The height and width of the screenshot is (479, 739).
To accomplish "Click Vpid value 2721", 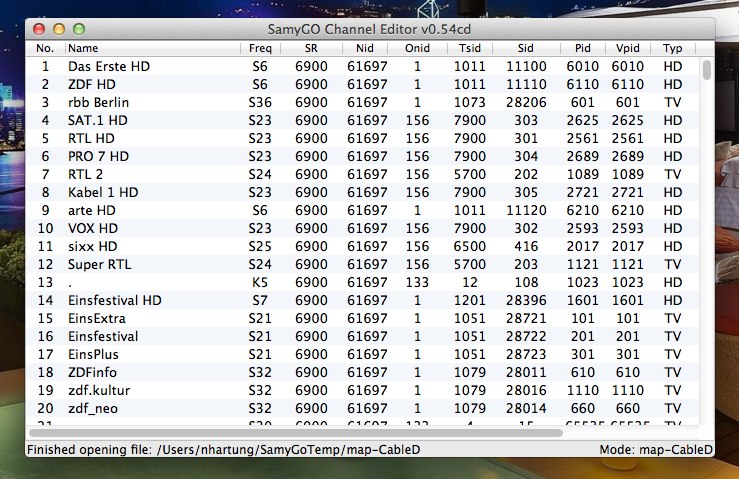I will [628, 192].
